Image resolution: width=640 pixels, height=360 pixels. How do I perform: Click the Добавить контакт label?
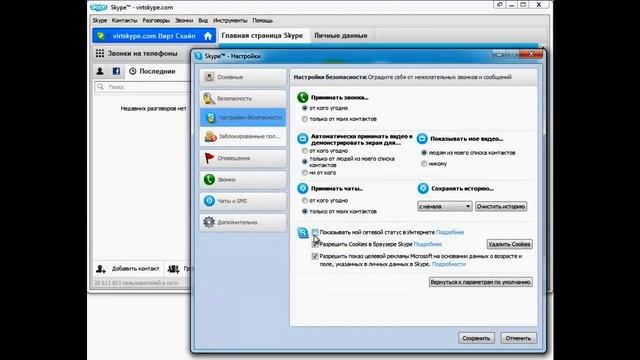coord(136,269)
